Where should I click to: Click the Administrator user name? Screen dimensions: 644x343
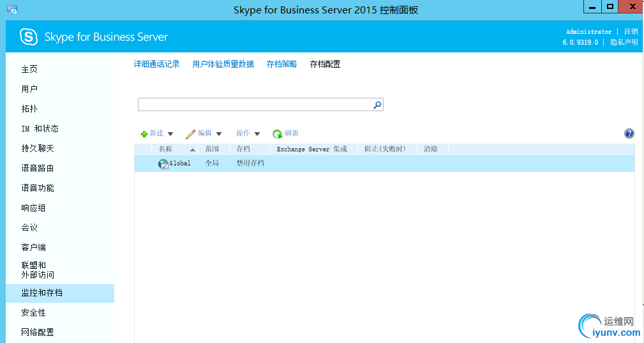[x=588, y=32]
